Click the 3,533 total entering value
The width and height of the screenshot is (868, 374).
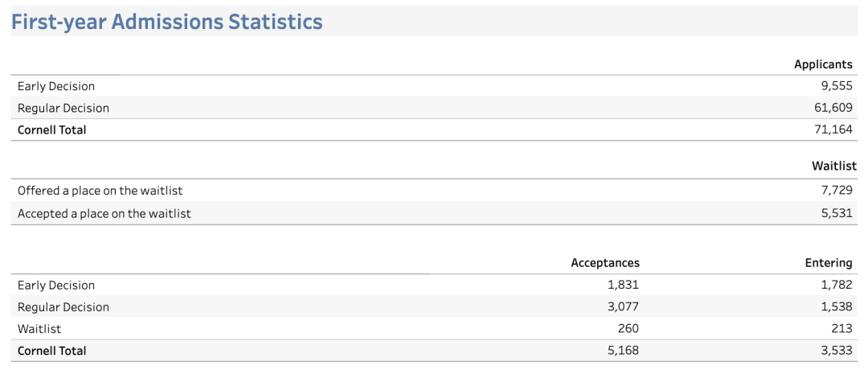point(836,351)
